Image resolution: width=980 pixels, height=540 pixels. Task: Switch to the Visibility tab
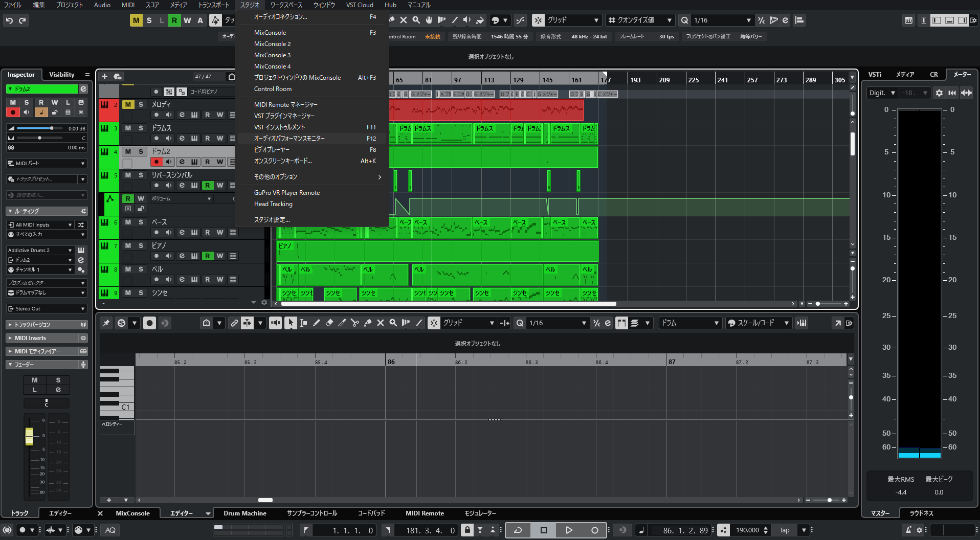point(61,75)
